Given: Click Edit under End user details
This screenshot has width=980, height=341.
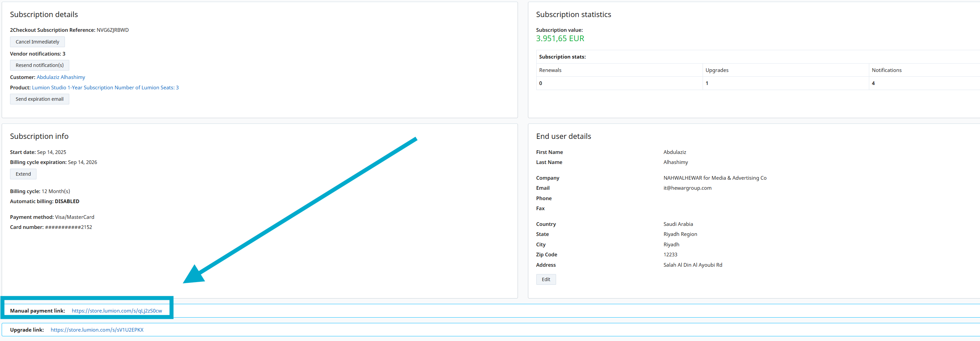Looking at the screenshot, I should click(x=546, y=279).
